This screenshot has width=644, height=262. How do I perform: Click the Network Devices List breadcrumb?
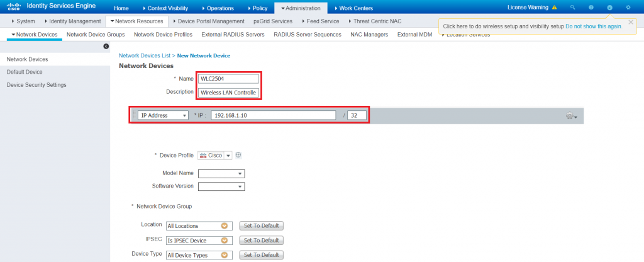[146, 55]
